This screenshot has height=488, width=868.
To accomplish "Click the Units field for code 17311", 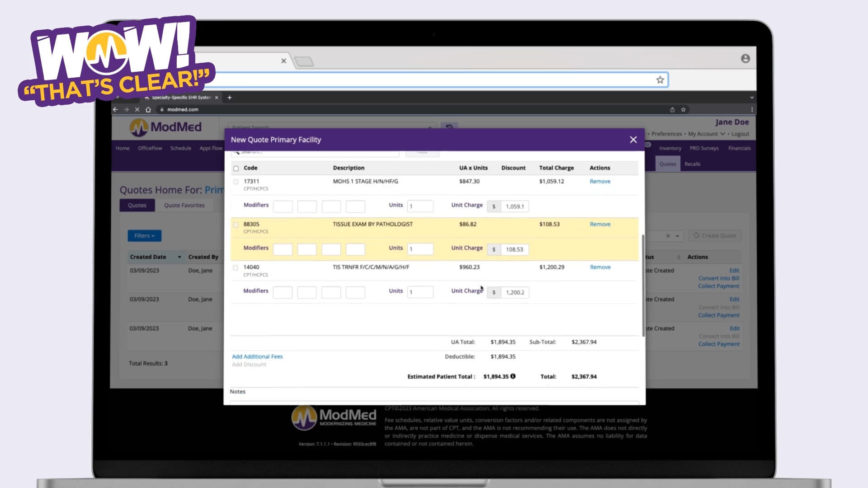I will (420, 206).
